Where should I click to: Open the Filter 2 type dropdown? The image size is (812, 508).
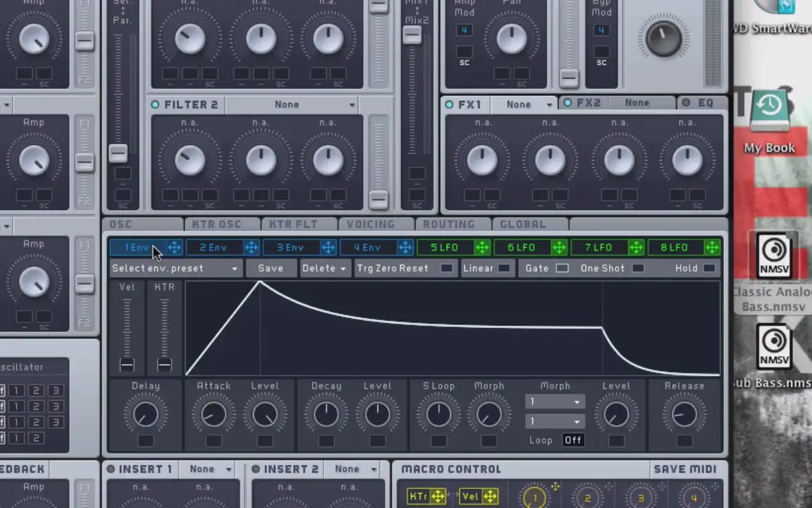(x=292, y=104)
